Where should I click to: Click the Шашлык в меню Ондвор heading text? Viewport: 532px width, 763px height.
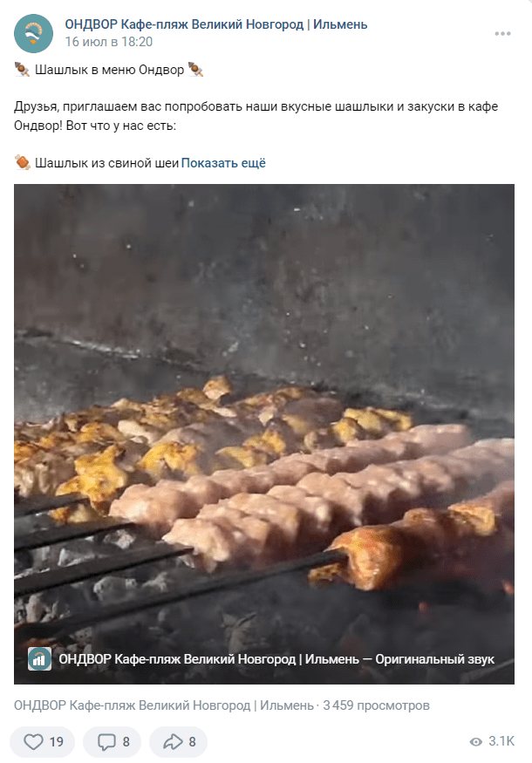(x=110, y=70)
